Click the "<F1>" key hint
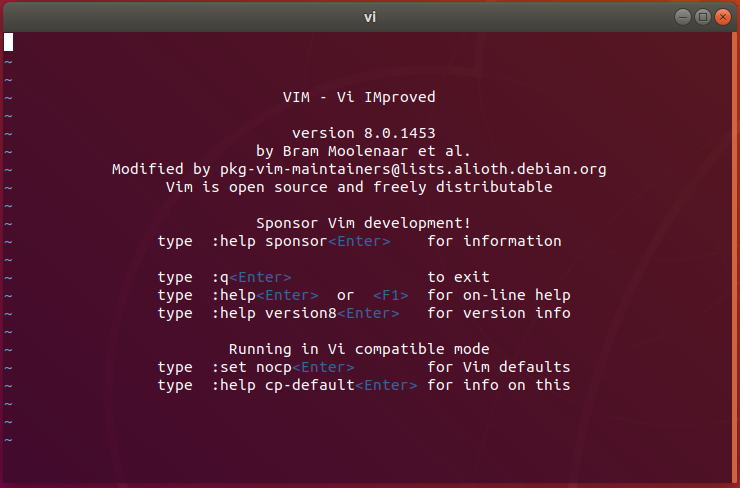This screenshot has width=740, height=488. click(x=390, y=295)
